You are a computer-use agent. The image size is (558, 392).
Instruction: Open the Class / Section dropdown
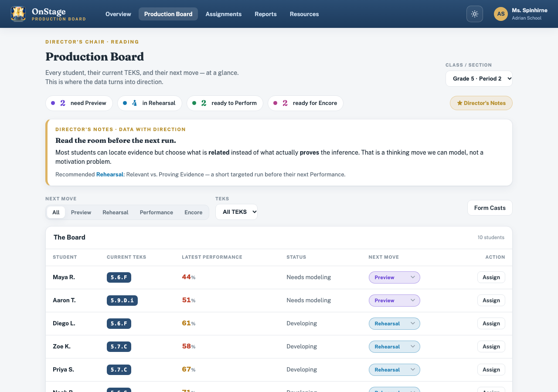coord(479,79)
